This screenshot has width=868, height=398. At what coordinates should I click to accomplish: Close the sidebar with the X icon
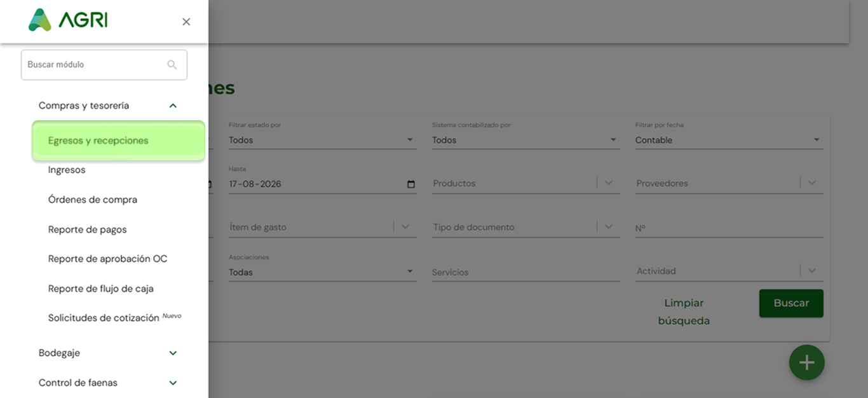click(x=186, y=22)
